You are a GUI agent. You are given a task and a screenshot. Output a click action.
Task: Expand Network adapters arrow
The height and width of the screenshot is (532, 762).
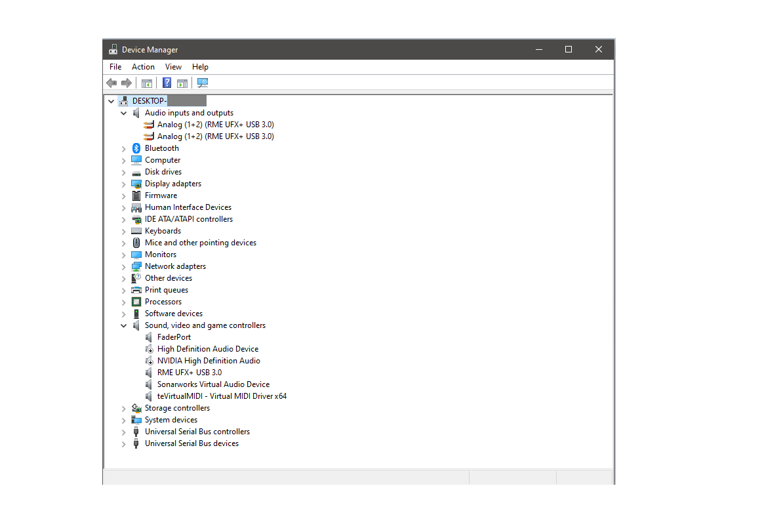point(123,267)
